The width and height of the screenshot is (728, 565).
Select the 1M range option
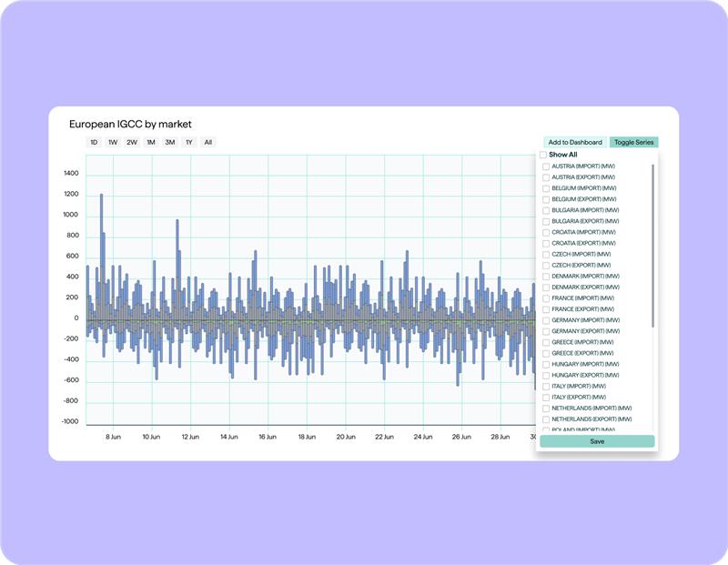151,143
